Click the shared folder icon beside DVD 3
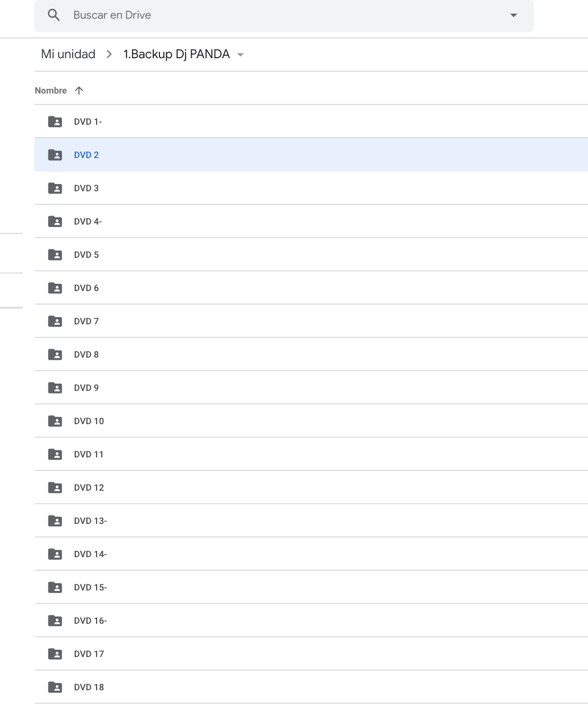This screenshot has height=709, width=588. click(55, 188)
